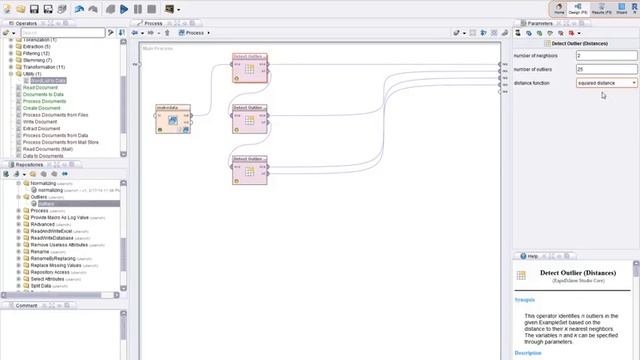
Task: Switch to the Results perspective
Action: coord(602,8)
